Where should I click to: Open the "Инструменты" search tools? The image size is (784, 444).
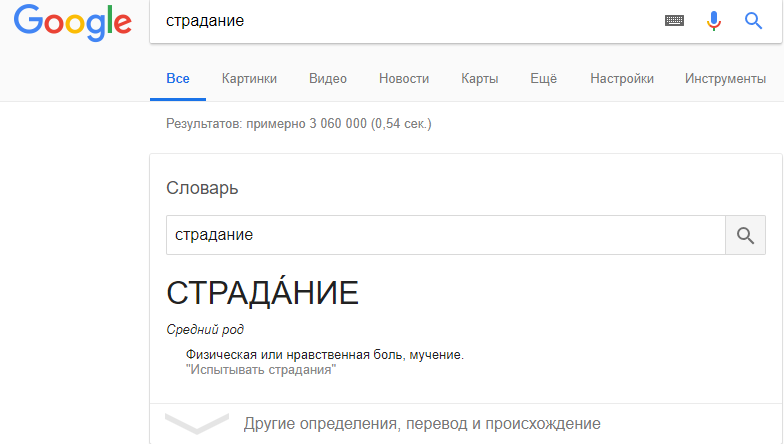pos(725,79)
